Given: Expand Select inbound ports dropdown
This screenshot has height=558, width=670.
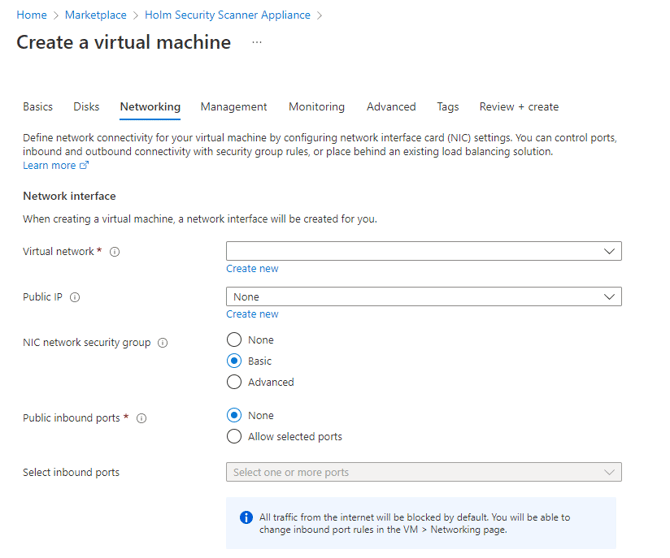Looking at the screenshot, I should click(423, 472).
